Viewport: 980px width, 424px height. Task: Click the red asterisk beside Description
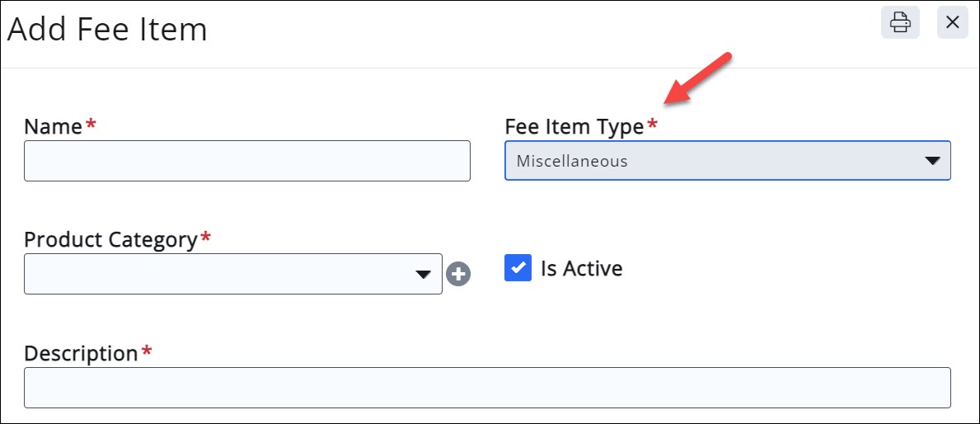(146, 351)
